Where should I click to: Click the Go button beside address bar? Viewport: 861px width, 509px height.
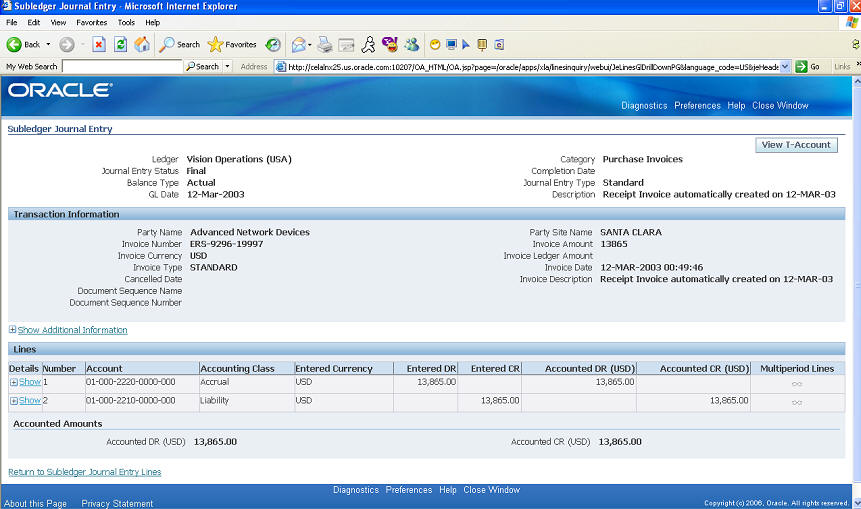[809, 67]
